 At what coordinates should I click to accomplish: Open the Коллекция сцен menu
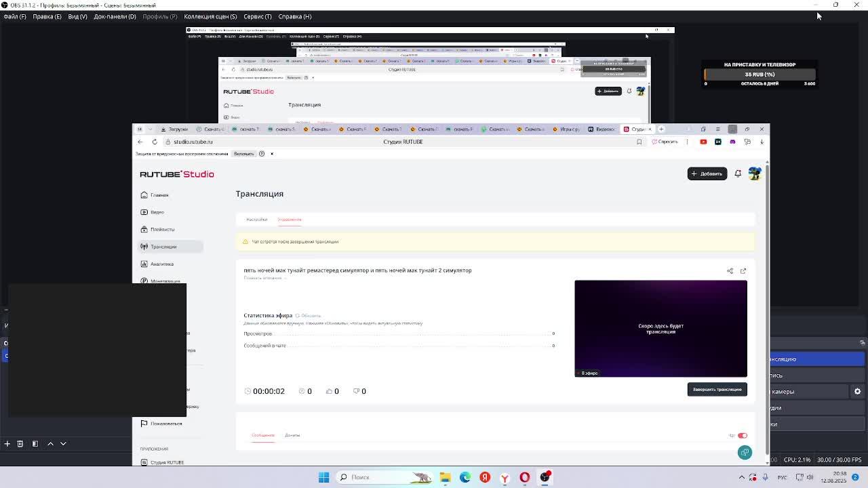[x=210, y=16]
